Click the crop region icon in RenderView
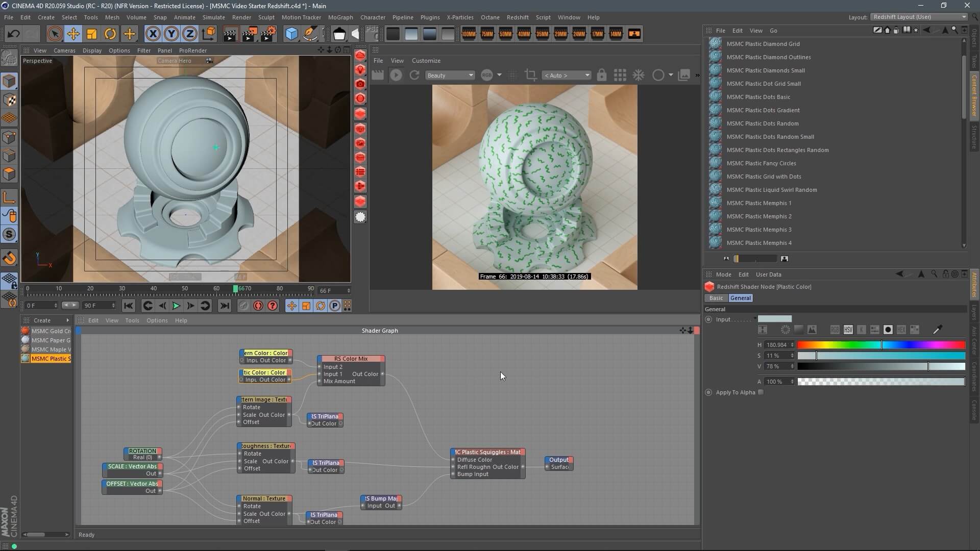 tap(530, 75)
